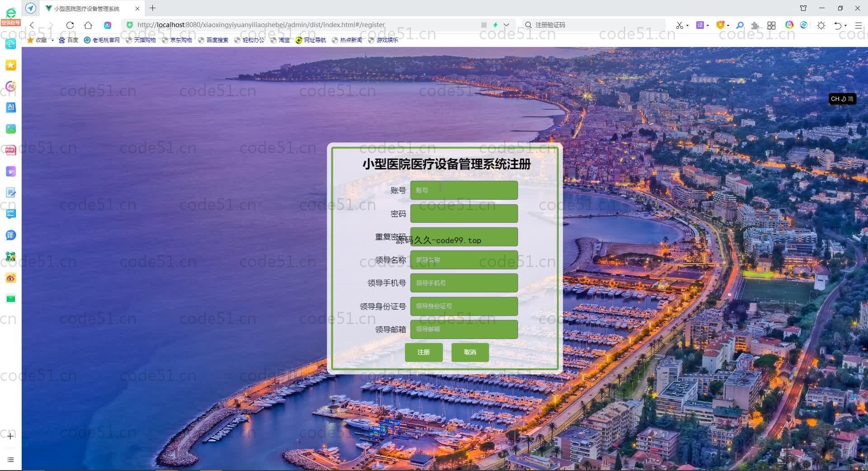Viewport: 868px width, 471px height.
Task: Open the 百度搜索 bookmark
Action: click(x=213, y=40)
